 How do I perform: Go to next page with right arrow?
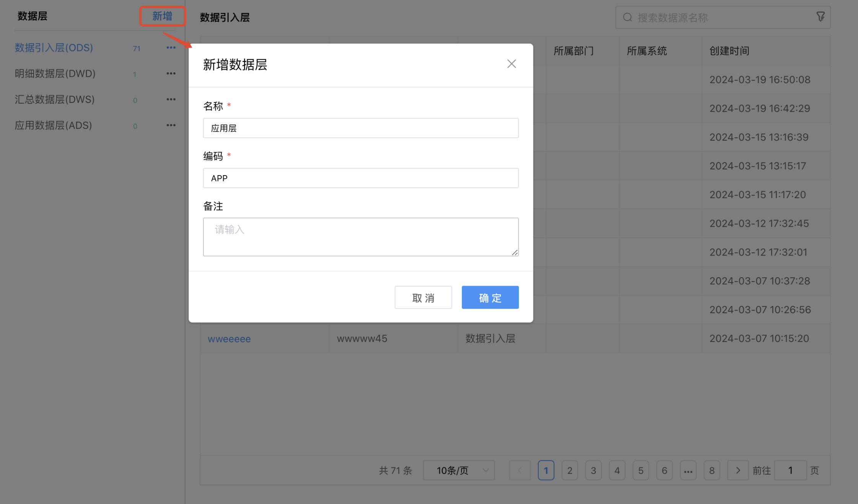pos(738,470)
